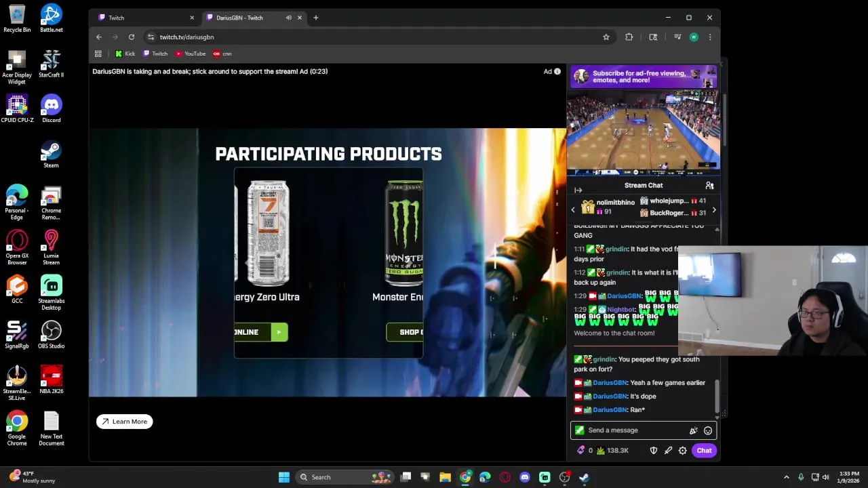Open grindin's username in bottom chat message
This screenshot has height=488, width=868.
[x=604, y=359]
